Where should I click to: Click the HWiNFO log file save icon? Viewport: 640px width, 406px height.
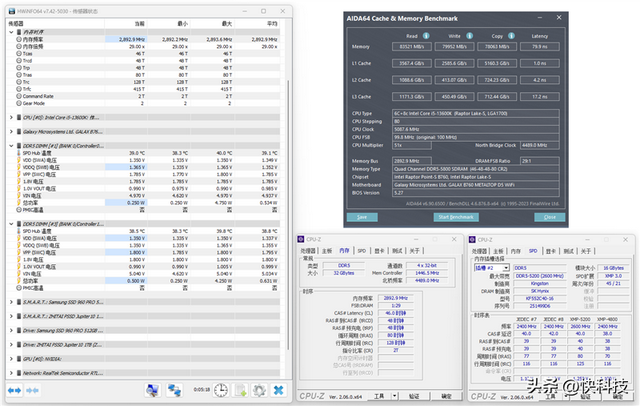[x=239, y=389]
